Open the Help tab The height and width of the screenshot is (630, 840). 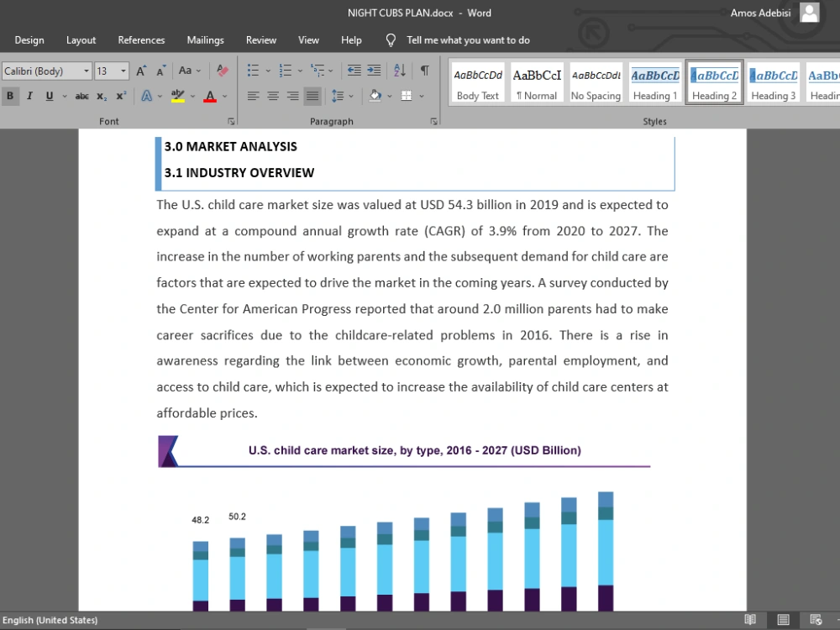[x=351, y=40]
